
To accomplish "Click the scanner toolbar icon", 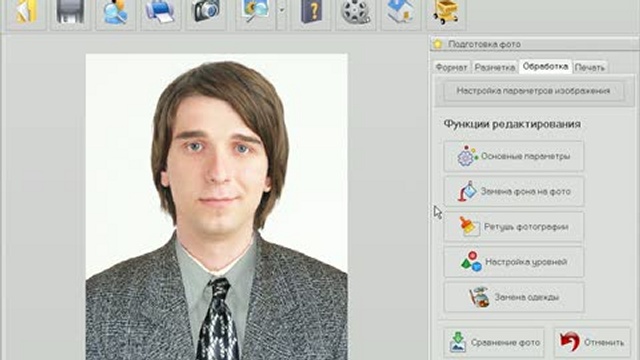I will [70, 12].
